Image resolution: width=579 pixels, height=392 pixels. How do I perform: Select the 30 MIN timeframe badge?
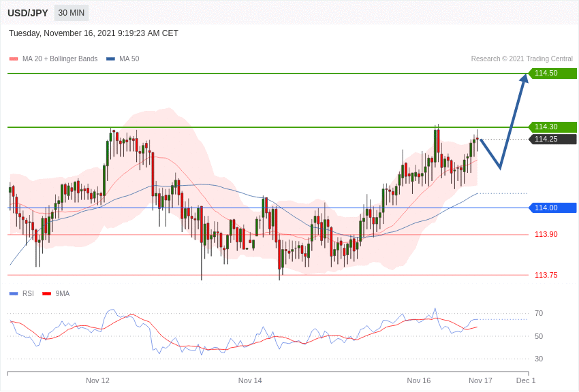click(72, 13)
